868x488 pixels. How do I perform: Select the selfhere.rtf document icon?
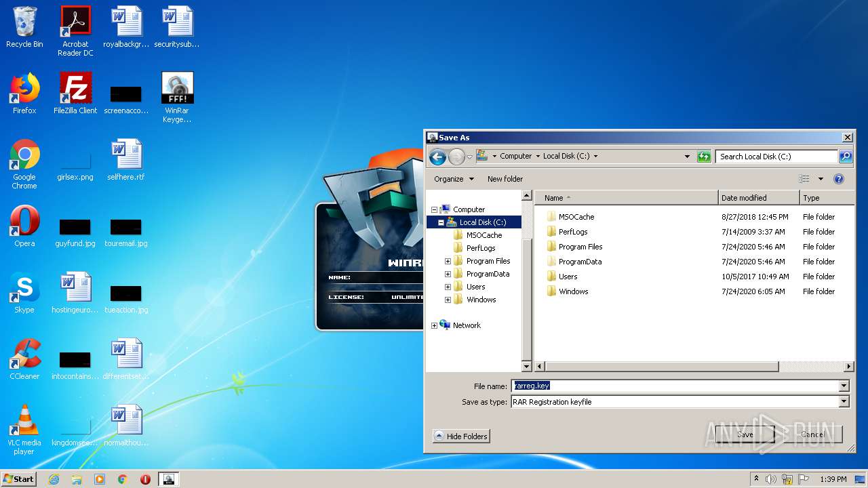tap(126, 160)
